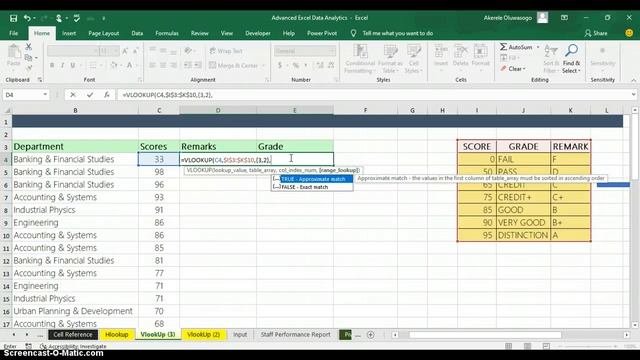Click the vertical scrollbar down arrow

pos(635,325)
